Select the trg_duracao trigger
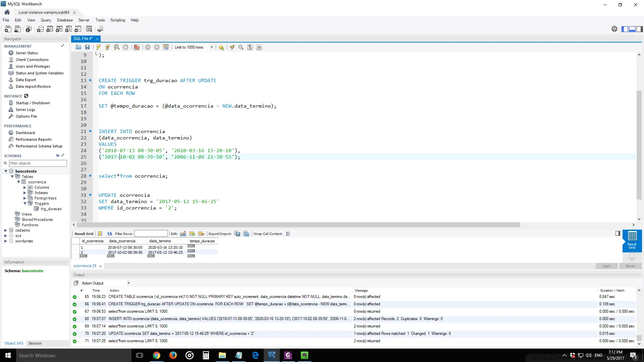 tap(51, 209)
